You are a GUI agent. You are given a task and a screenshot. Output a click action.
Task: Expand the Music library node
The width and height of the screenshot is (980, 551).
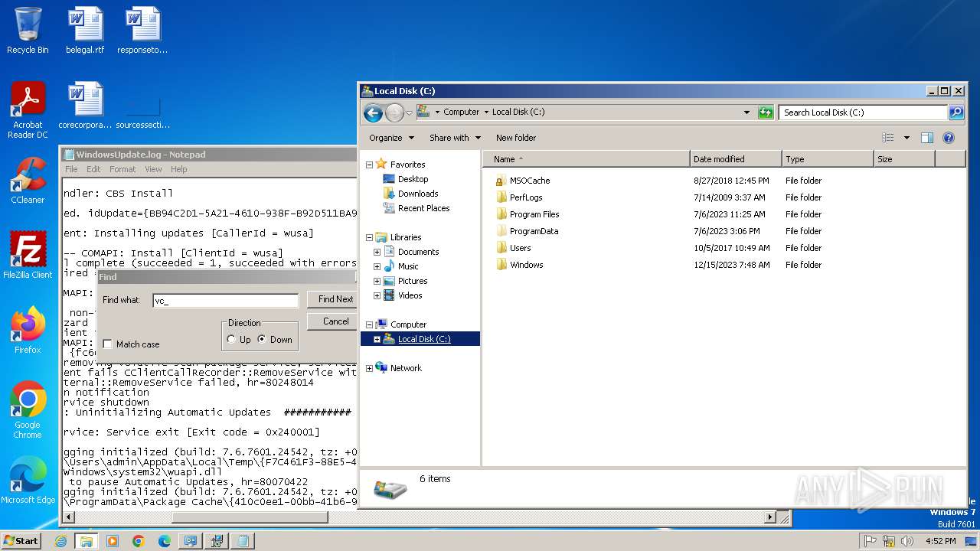pos(377,266)
